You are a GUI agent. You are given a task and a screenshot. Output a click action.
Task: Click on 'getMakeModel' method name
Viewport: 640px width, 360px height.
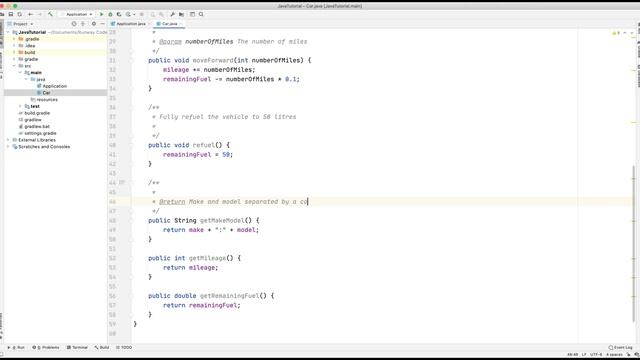222,220
